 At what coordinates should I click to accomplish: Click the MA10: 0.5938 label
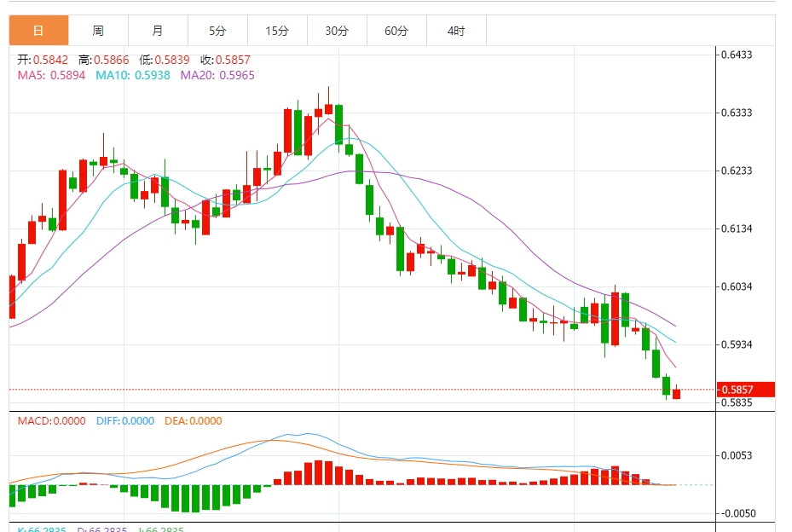(x=133, y=75)
